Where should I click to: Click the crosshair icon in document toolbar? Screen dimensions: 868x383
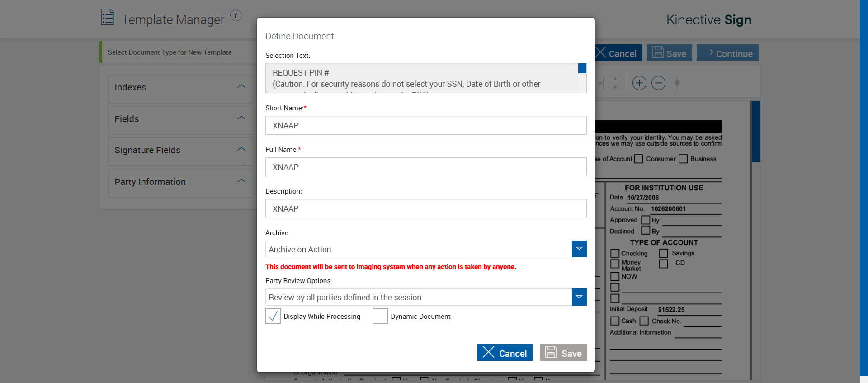(677, 83)
